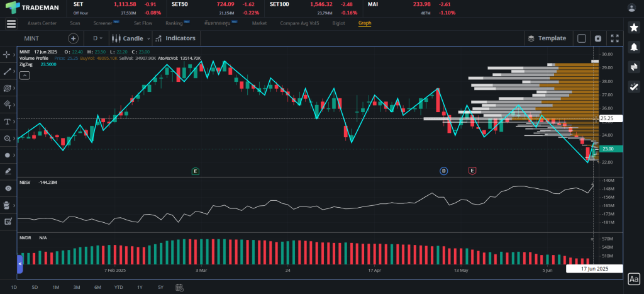
Task: Toggle the Aa text size button
Action: 633,279
